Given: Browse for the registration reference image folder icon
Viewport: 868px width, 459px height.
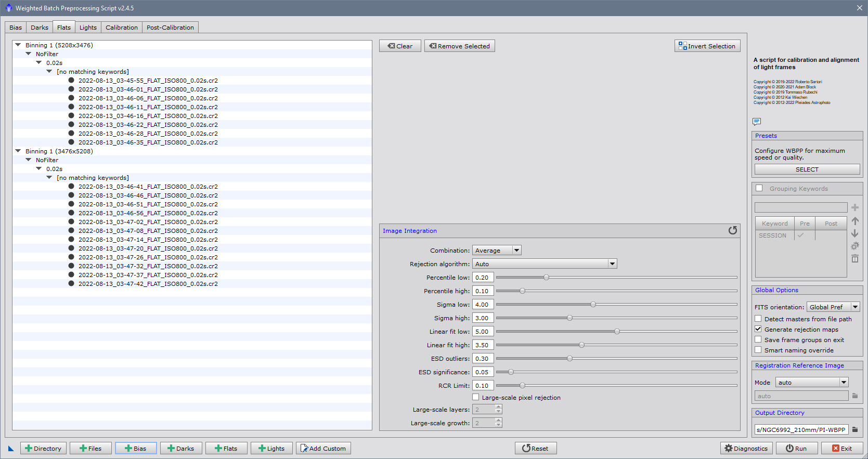Looking at the screenshot, I should click(x=855, y=396).
